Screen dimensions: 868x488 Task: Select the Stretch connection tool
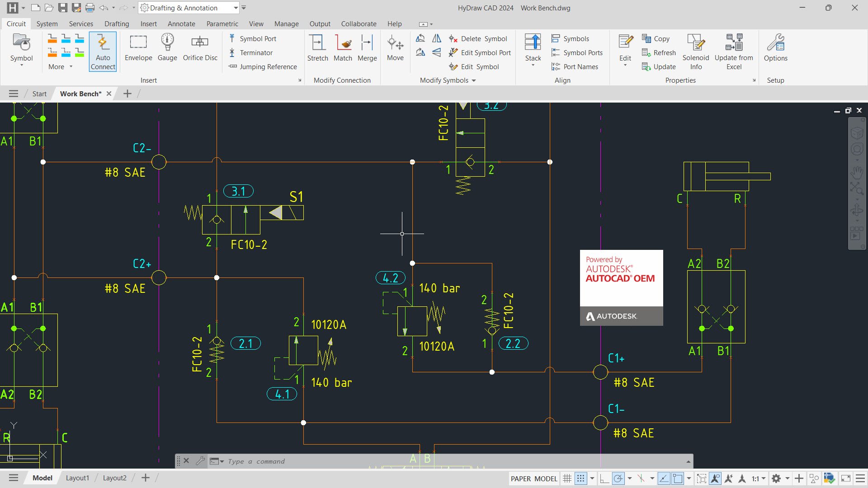[x=317, y=48]
